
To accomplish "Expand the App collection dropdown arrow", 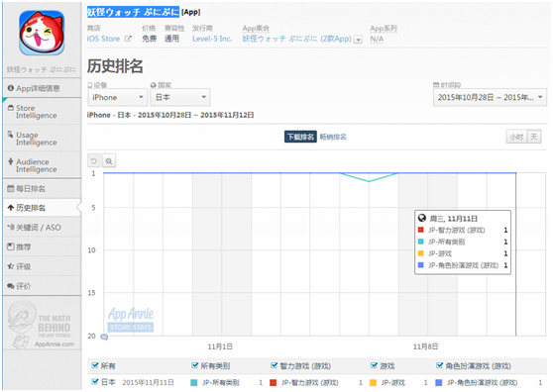I will (x=358, y=40).
